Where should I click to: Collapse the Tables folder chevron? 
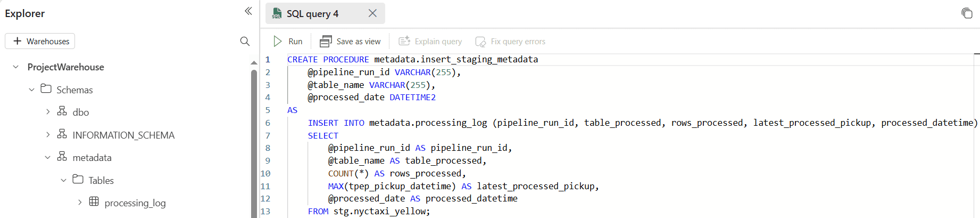[64, 180]
